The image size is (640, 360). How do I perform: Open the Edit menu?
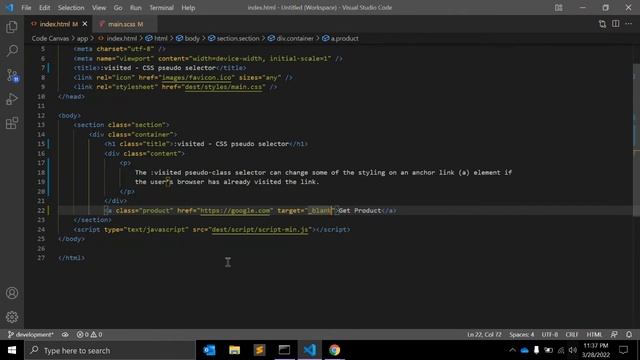(44, 8)
